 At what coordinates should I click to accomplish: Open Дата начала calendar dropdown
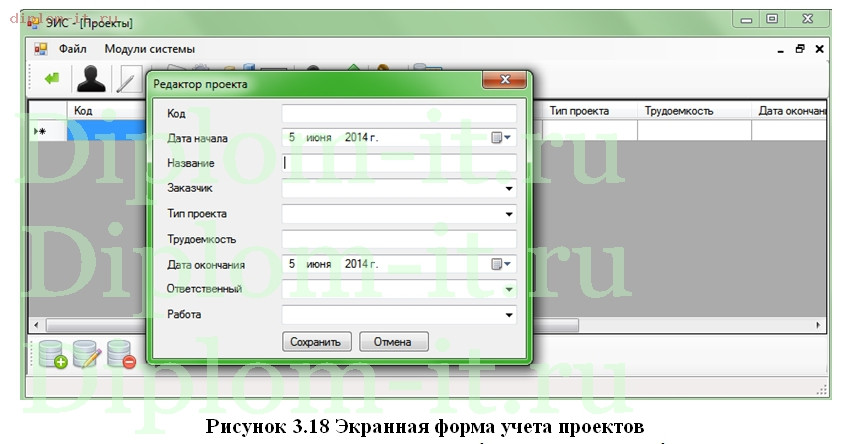coord(501,138)
